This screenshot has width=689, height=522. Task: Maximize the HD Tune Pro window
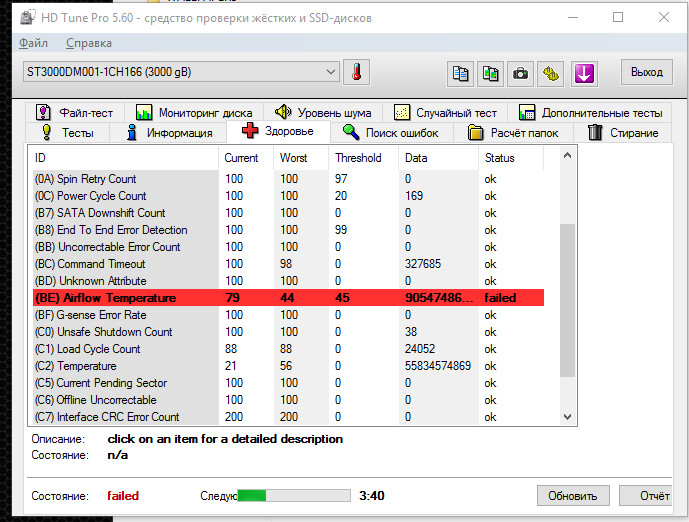coord(618,17)
